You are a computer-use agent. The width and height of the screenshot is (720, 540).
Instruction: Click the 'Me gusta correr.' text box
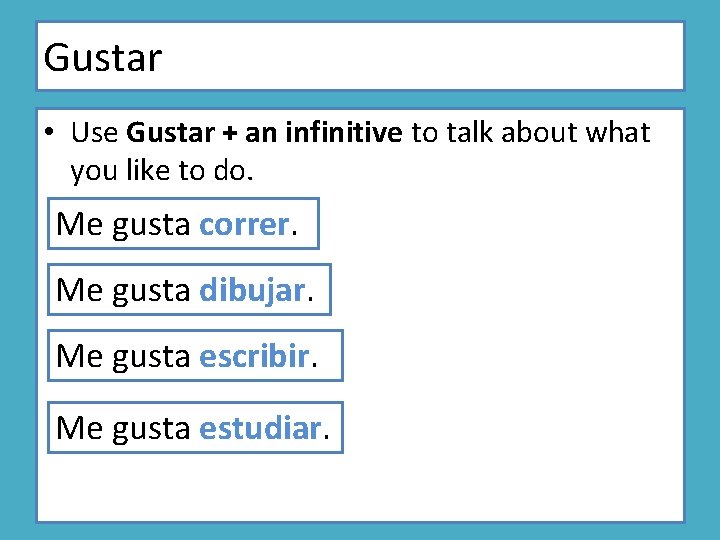pos(183,224)
